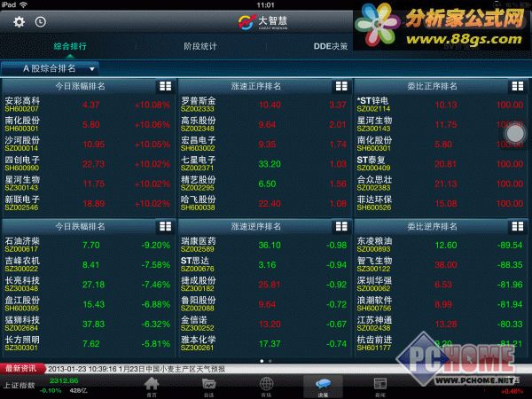Open the 最新资讯 news ticker headline
This screenshot has height=399, width=532.
tap(137, 369)
